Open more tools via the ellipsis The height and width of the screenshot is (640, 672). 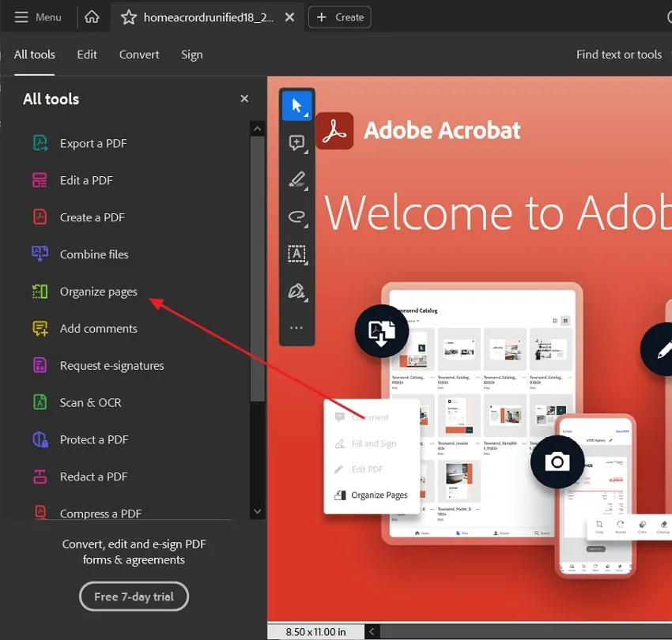tap(296, 327)
